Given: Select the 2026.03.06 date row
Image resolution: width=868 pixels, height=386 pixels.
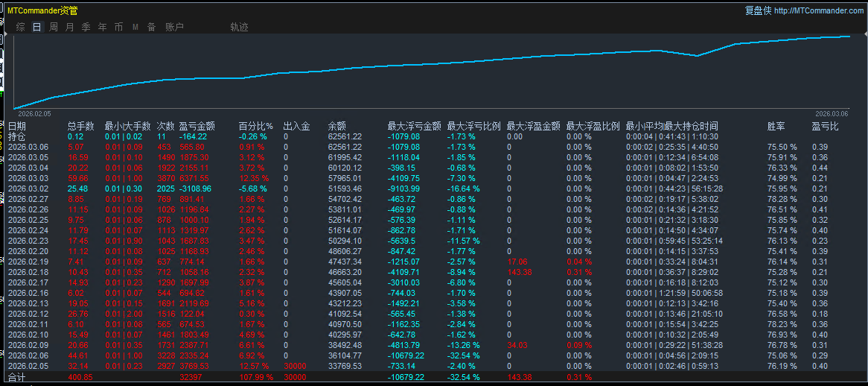Looking at the screenshot, I should 29,147.
